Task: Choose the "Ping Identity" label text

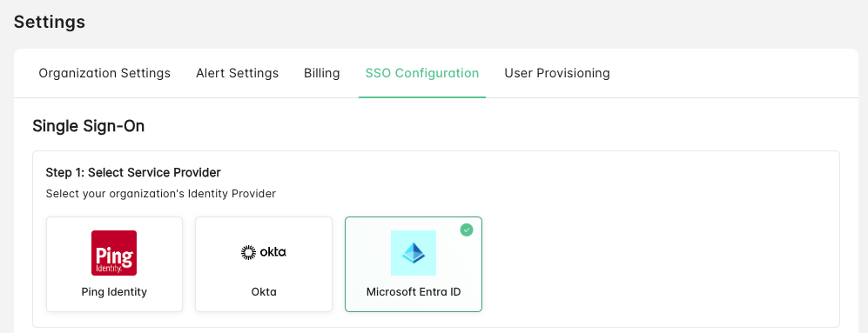Action: [114, 291]
